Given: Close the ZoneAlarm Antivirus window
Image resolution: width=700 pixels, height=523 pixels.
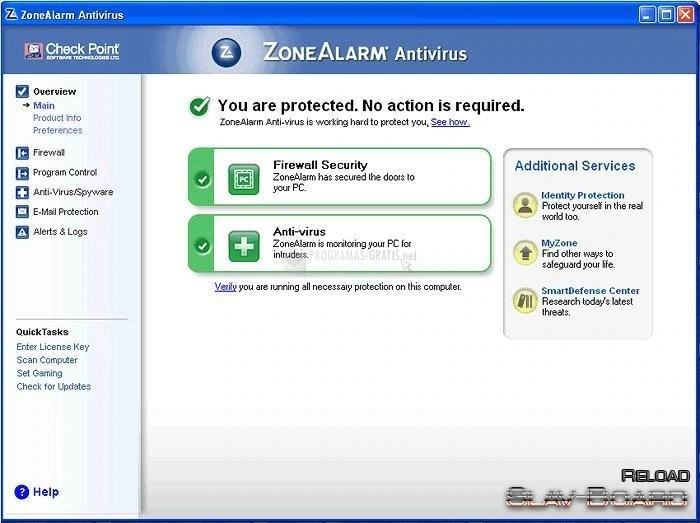Looking at the screenshot, I should (685, 14).
